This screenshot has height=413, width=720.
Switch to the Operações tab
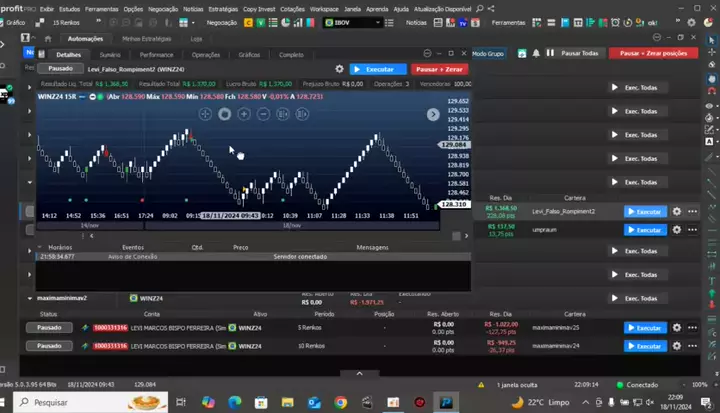[x=206, y=55]
